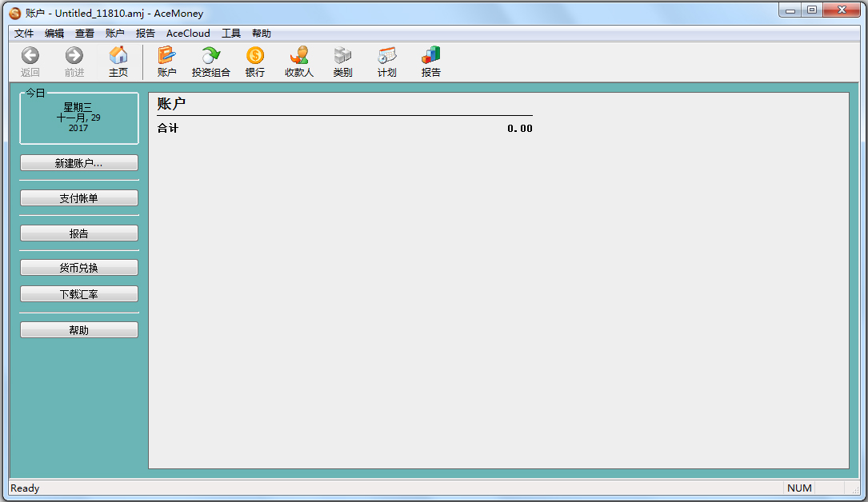Open the AceCloud menu

click(x=188, y=33)
